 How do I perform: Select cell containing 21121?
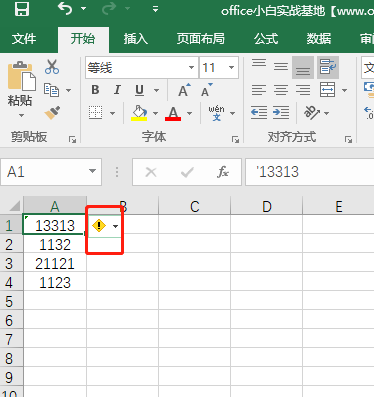55,263
